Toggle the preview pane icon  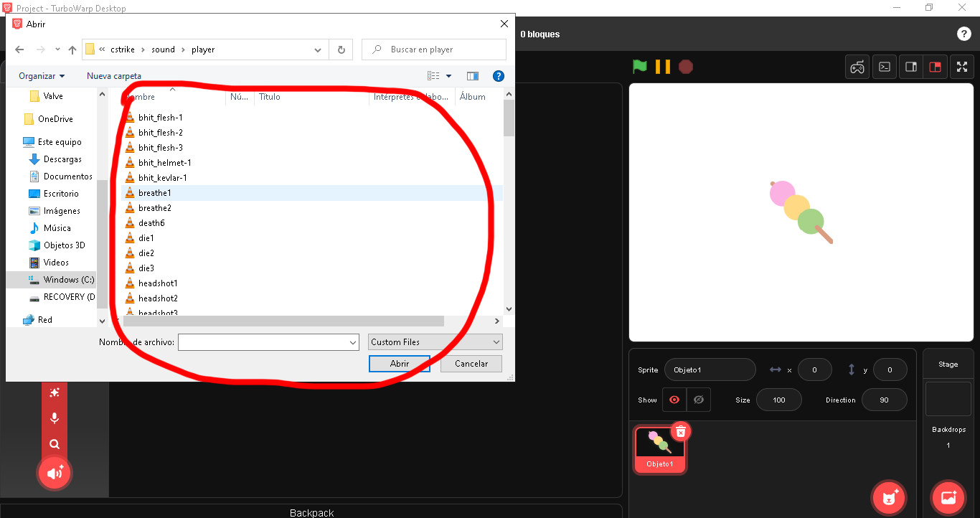click(x=472, y=76)
